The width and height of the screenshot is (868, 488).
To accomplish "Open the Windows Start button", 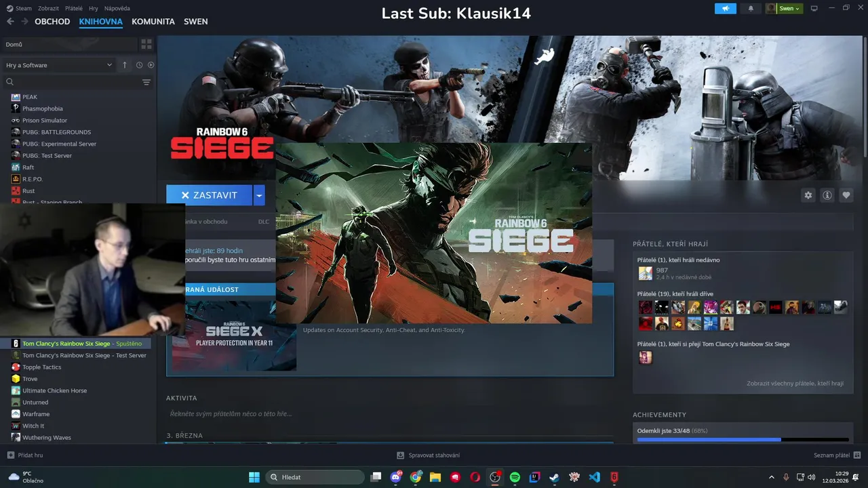I will pyautogui.click(x=254, y=477).
